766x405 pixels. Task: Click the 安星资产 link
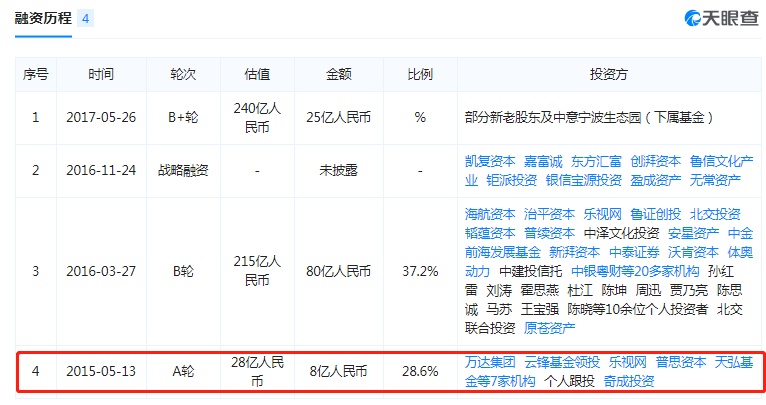point(693,233)
